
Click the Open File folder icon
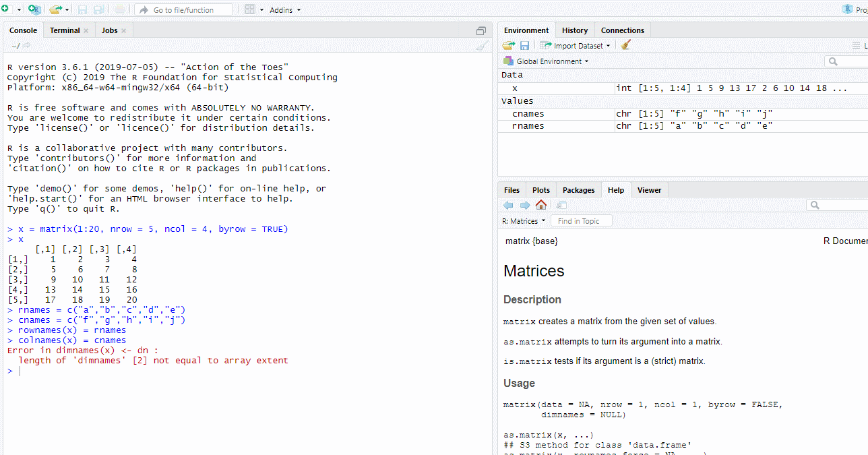[55, 9]
